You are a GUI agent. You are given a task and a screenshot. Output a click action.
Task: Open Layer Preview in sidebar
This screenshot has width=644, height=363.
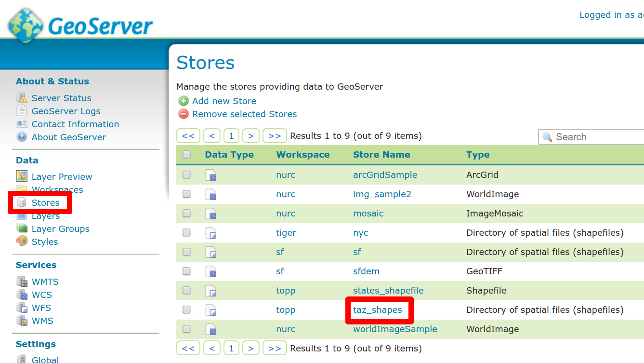[x=62, y=177]
